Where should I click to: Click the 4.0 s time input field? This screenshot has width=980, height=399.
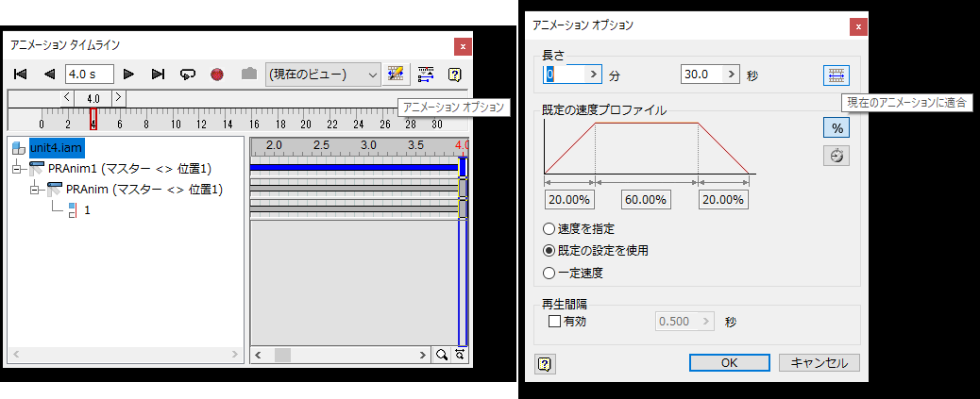90,74
